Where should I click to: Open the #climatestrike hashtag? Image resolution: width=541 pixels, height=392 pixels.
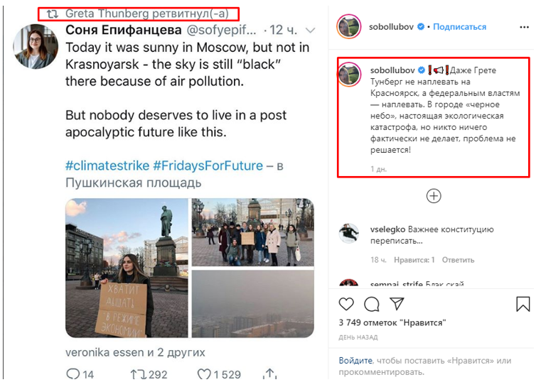pos(107,165)
